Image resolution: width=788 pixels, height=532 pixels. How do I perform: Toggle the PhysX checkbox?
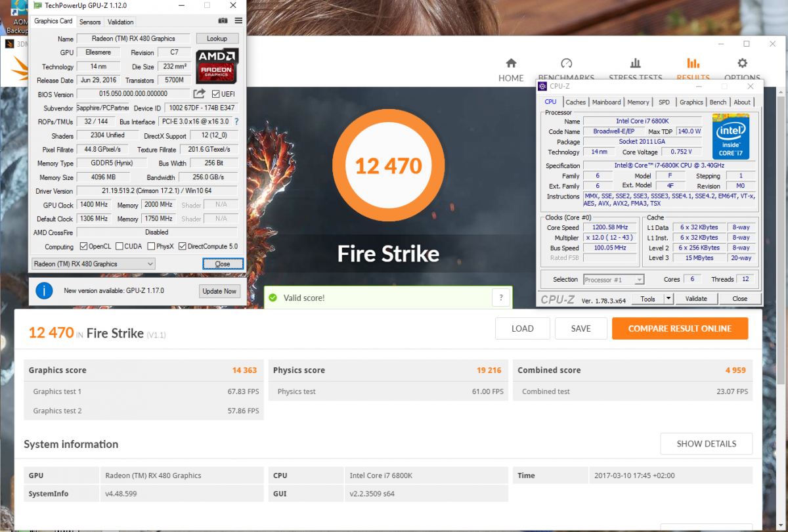(151, 246)
